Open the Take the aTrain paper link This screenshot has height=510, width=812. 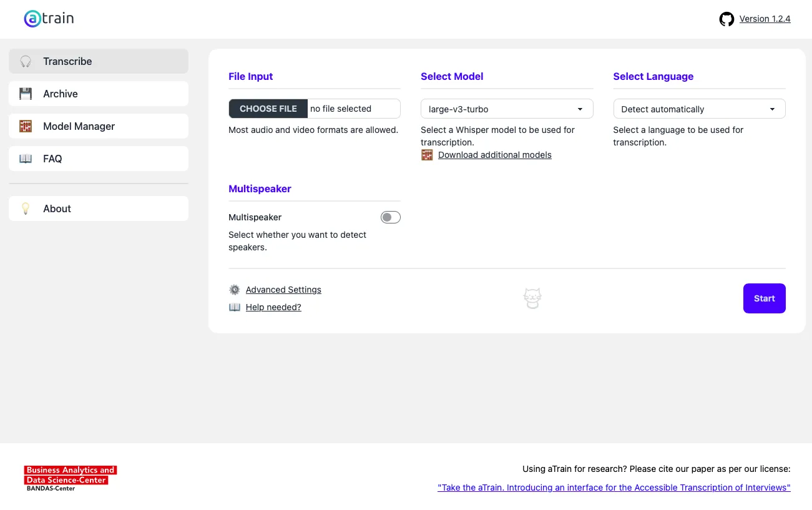(x=614, y=488)
